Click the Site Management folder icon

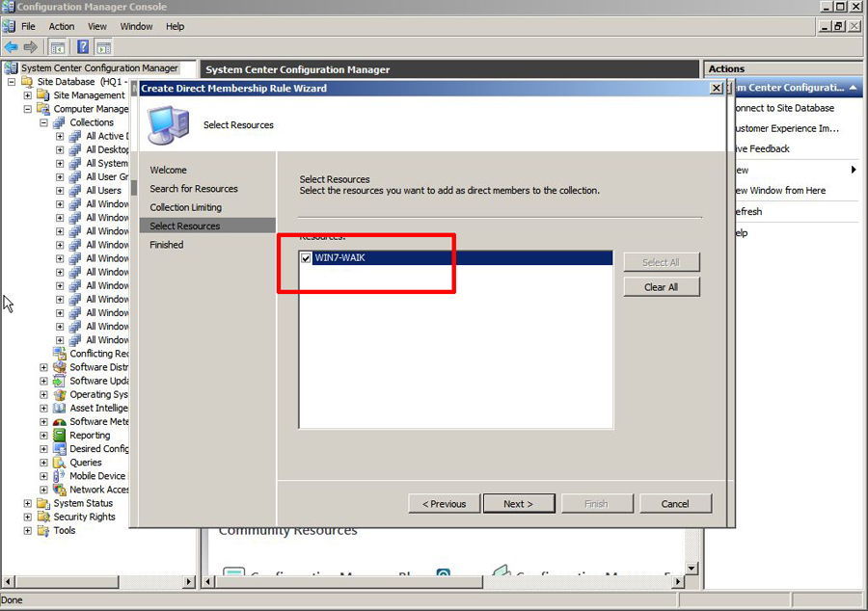43,95
